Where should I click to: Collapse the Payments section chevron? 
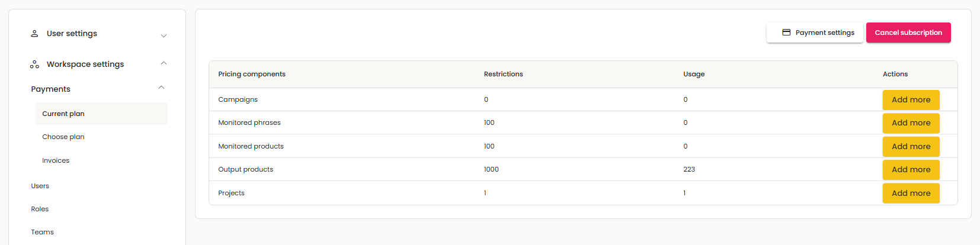pyautogui.click(x=161, y=88)
